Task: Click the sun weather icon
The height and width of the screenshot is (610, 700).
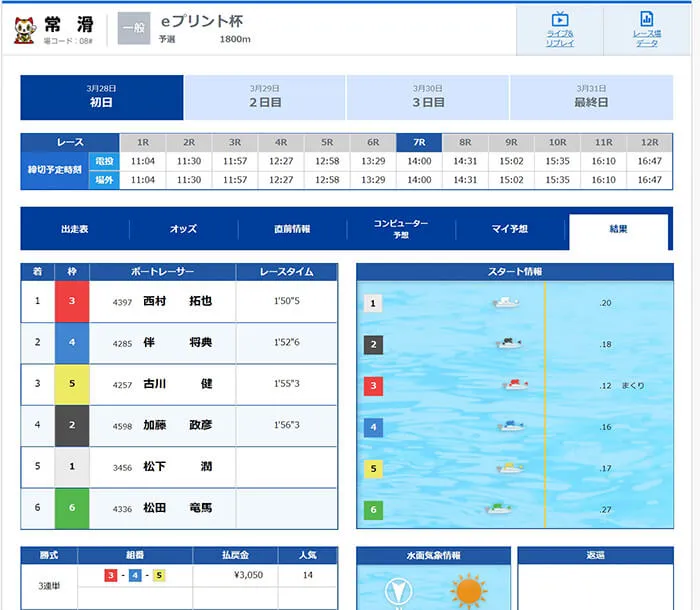Action: click(x=467, y=590)
